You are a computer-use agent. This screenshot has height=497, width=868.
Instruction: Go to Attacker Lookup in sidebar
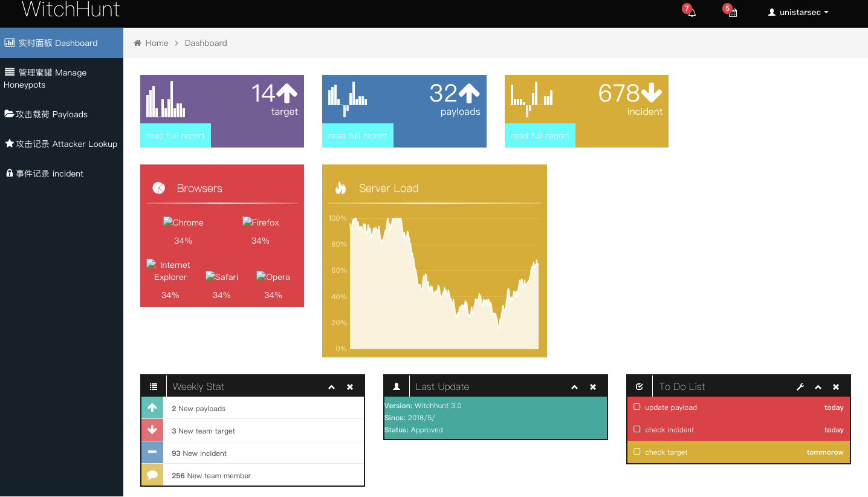(x=61, y=144)
